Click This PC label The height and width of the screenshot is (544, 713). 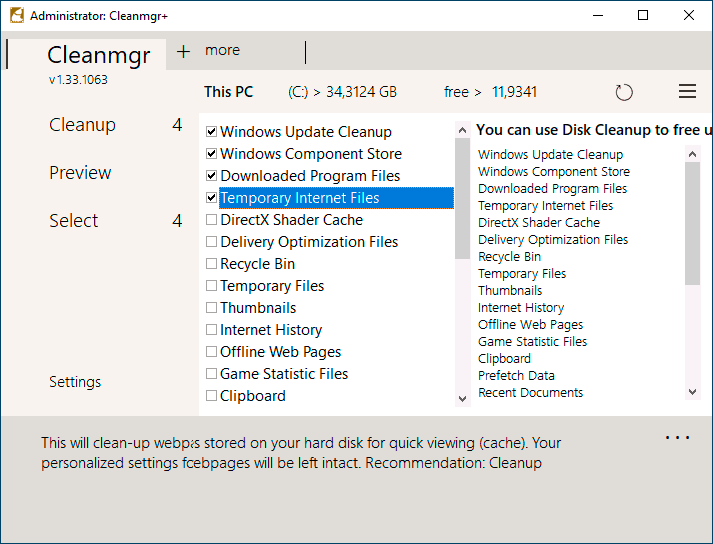228,92
